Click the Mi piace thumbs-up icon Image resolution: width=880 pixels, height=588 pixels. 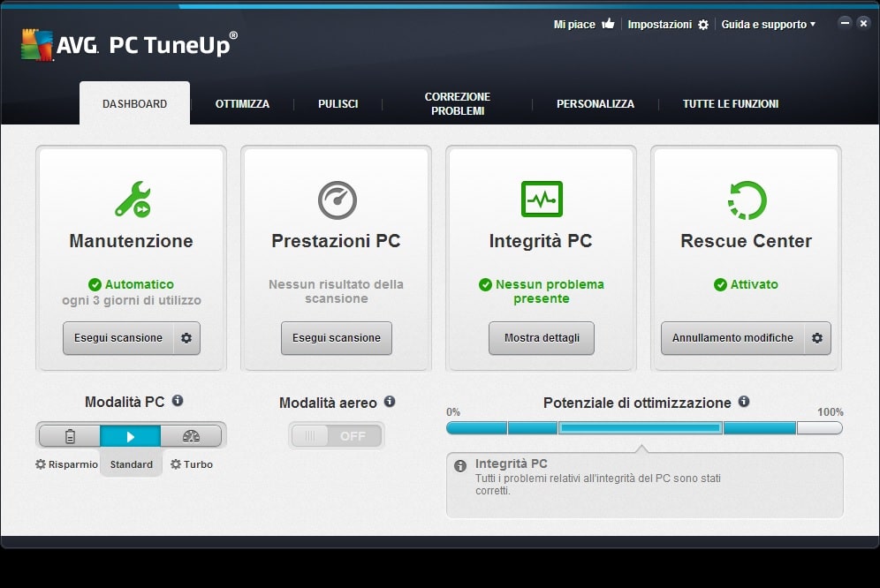(x=608, y=24)
